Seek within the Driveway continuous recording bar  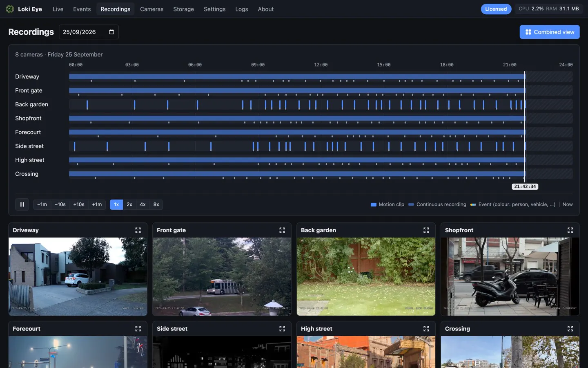coord(297,76)
